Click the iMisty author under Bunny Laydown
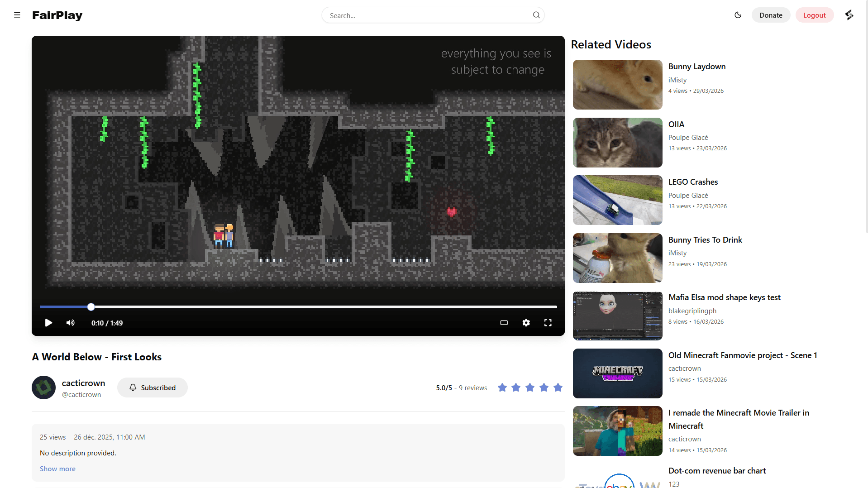Image resolution: width=868 pixels, height=488 pixels. pos(677,80)
